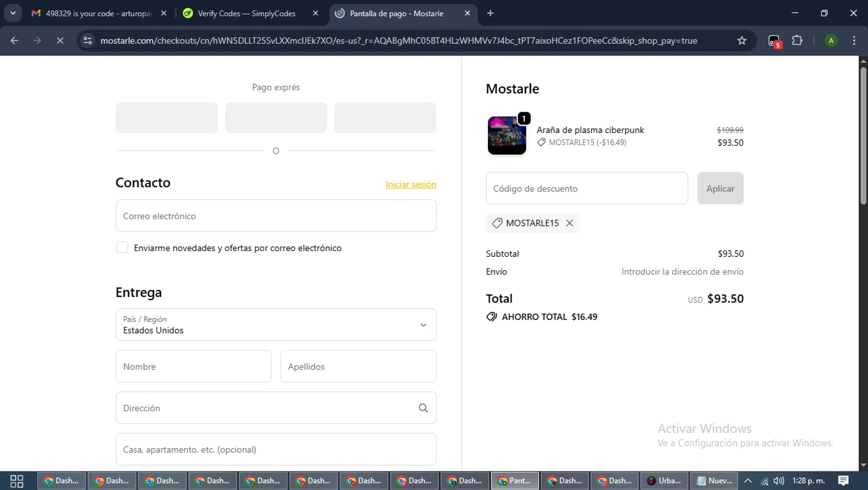The width and height of the screenshot is (868, 490).
Task: Click the Iniciar sesión link
Action: (x=411, y=184)
